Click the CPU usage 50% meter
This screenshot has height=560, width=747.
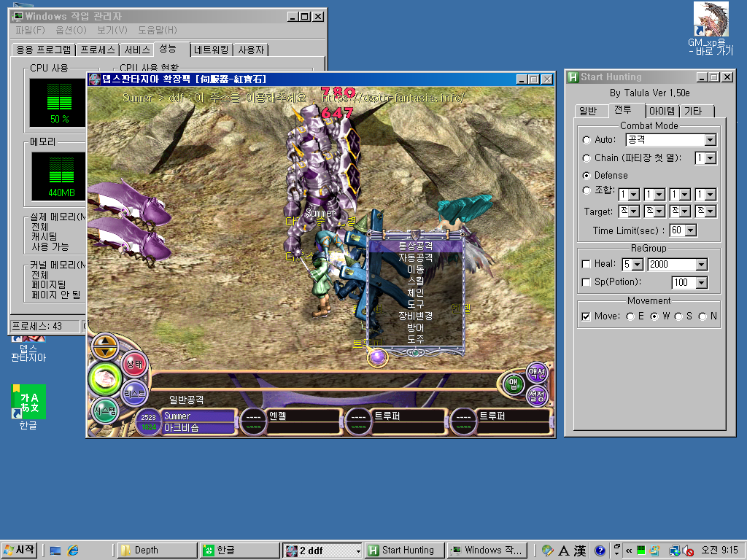click(59, 103)
